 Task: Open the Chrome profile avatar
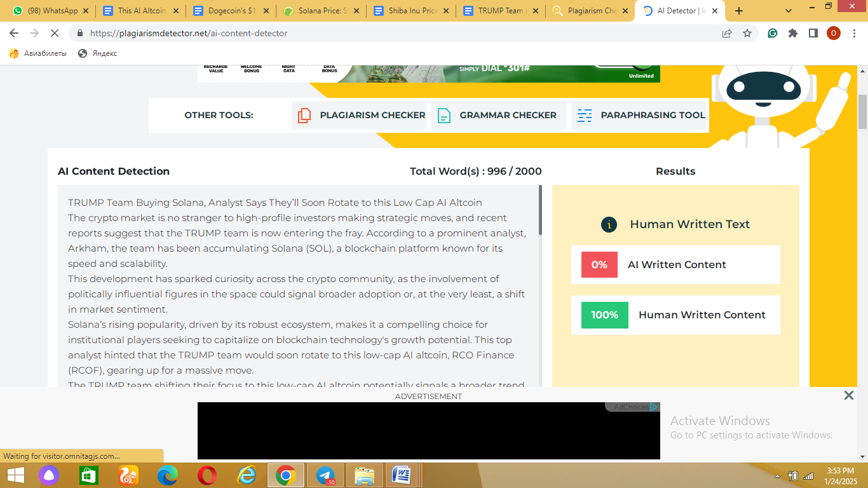(x=833, y=33)
